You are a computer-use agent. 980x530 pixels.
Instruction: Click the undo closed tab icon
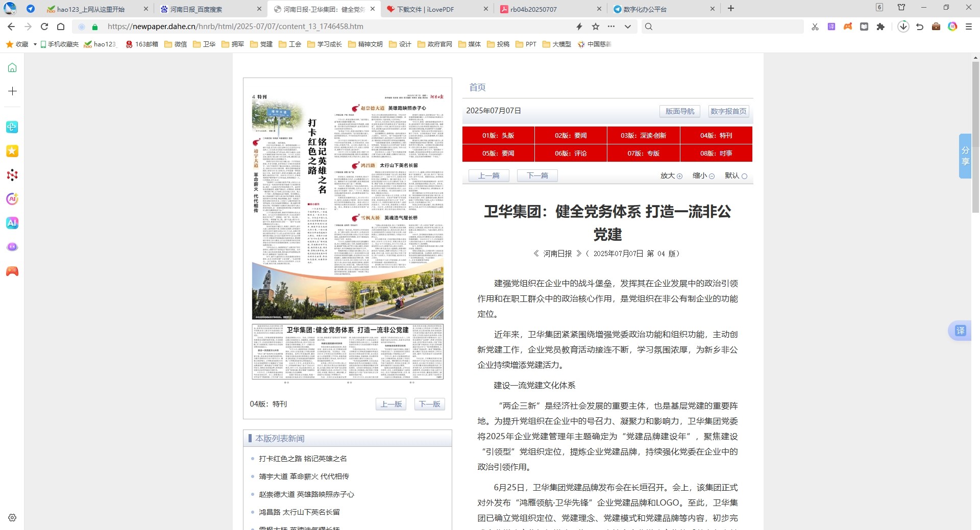tap(920, 27)
